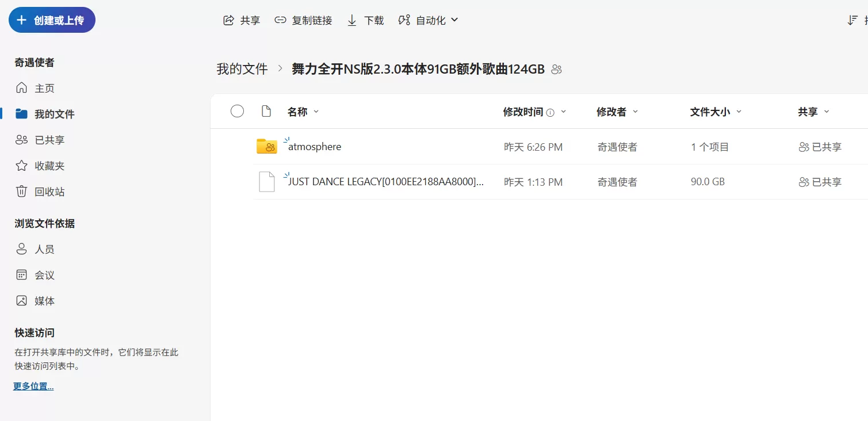
Task: Open the 文件大小 column dropdown
Action: [739, 112]
